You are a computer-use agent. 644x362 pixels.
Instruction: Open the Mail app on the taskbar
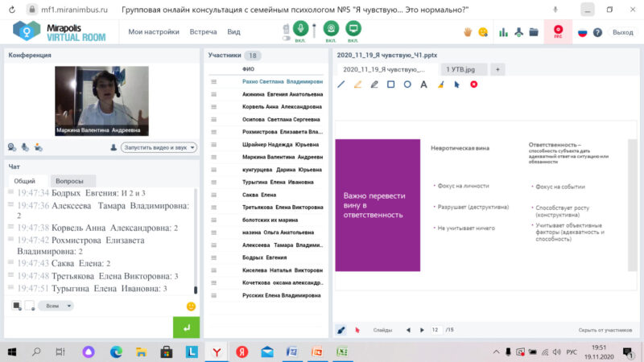[267, 352]
